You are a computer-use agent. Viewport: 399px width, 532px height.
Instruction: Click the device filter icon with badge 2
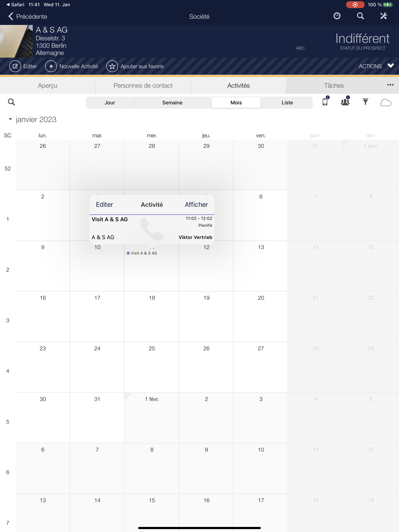326,101
